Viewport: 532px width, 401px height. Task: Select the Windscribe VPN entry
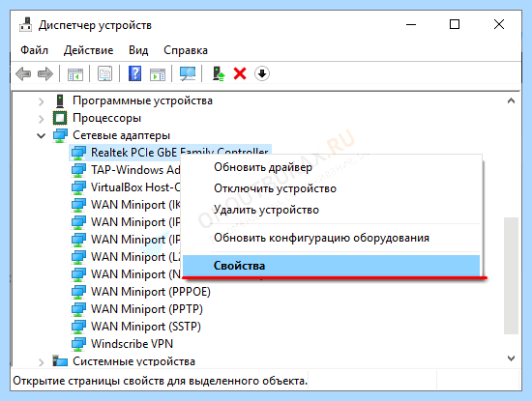point(132,344)
